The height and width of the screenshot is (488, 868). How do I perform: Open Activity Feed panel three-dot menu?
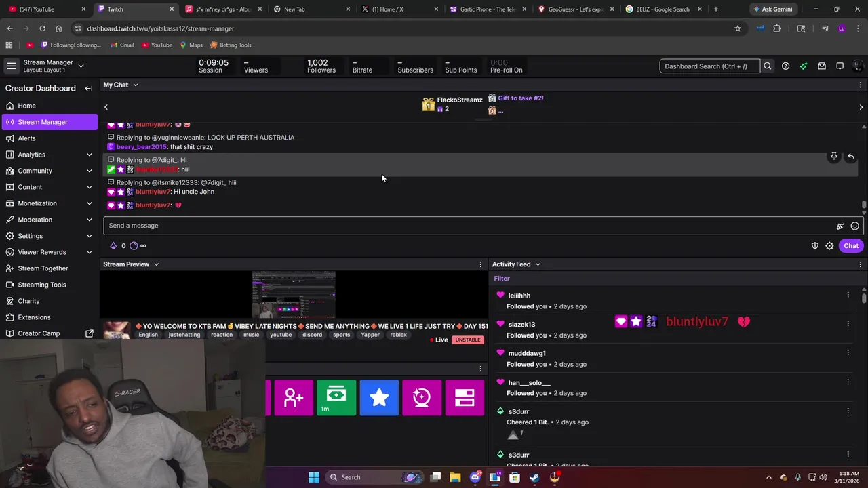pos(861,264)
